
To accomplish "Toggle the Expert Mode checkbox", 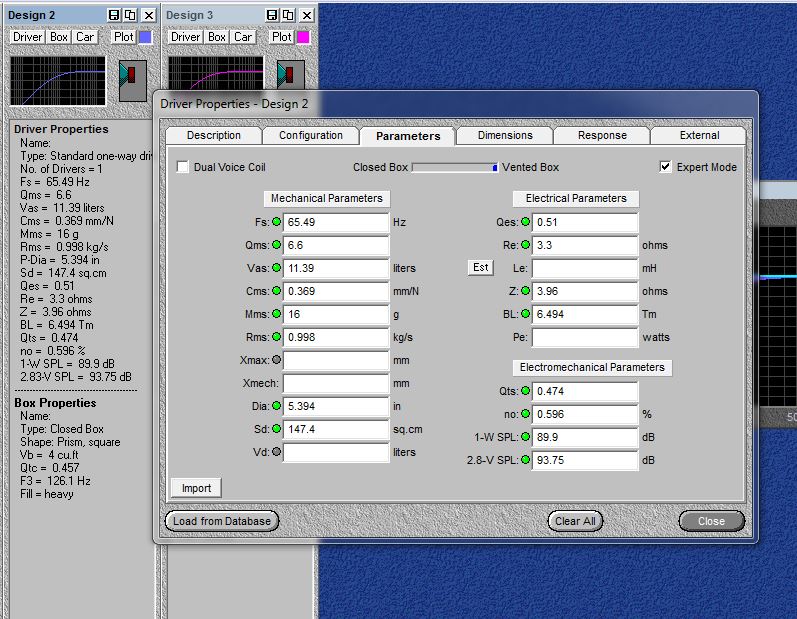I will [665, 167].
